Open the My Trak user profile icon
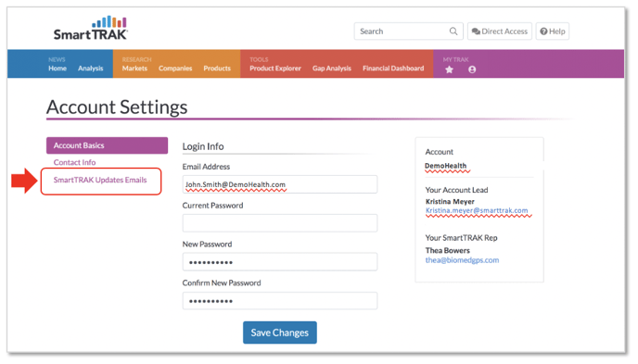Viewport: 638px width, 364px height. click(472, 69)
